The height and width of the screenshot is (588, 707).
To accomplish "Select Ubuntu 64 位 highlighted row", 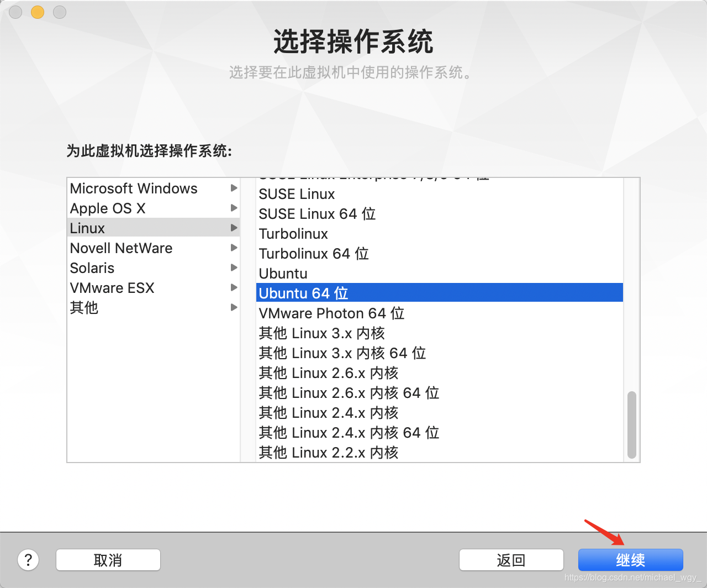I will (x=439, y=293).
